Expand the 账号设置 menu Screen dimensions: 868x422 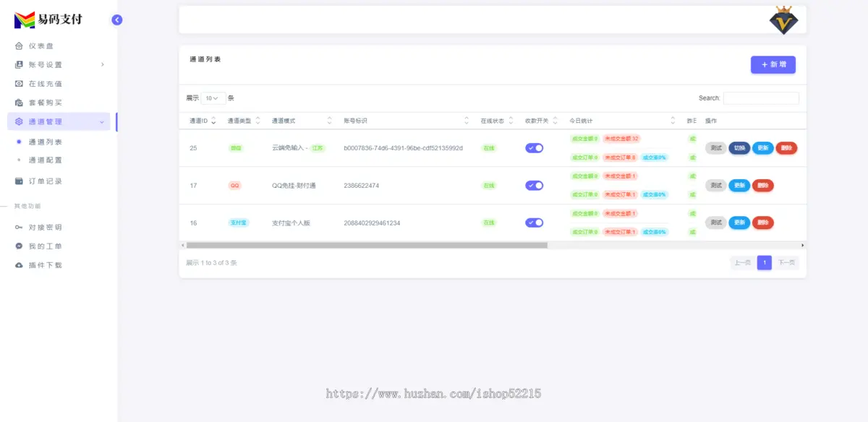pos(58,64)
